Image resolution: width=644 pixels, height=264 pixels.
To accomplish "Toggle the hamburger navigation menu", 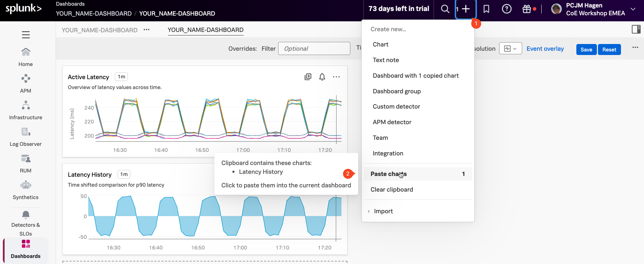I will (26, 35).
